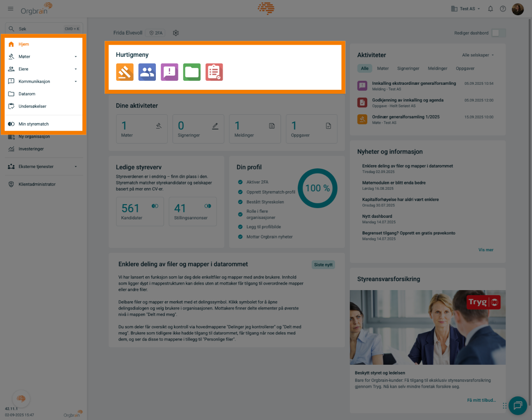
Task: Expand the Kommunikasjon sidebar submenu arrow
Action: 76,82
